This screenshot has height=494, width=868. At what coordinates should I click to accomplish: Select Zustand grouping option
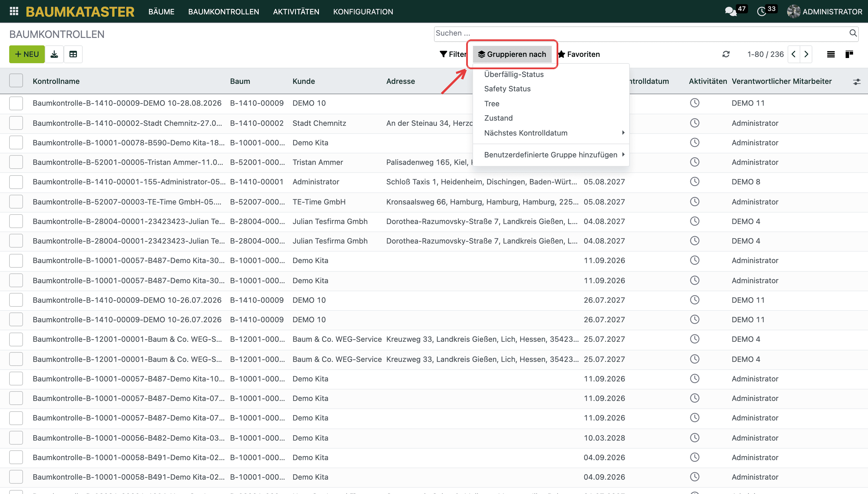tap(551, 118)
